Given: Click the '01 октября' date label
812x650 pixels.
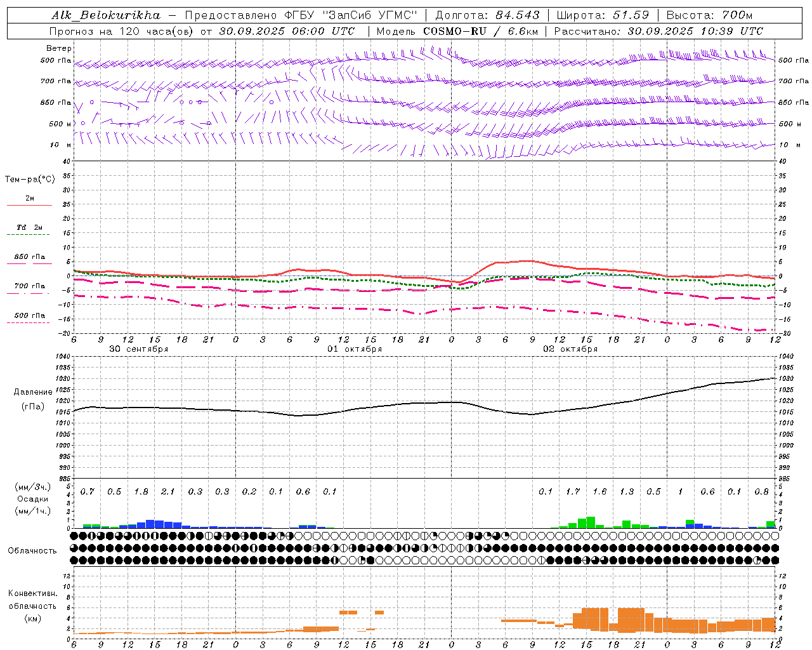Looking at the screenshot, I should pyautogui.click(x=355, y=349).
